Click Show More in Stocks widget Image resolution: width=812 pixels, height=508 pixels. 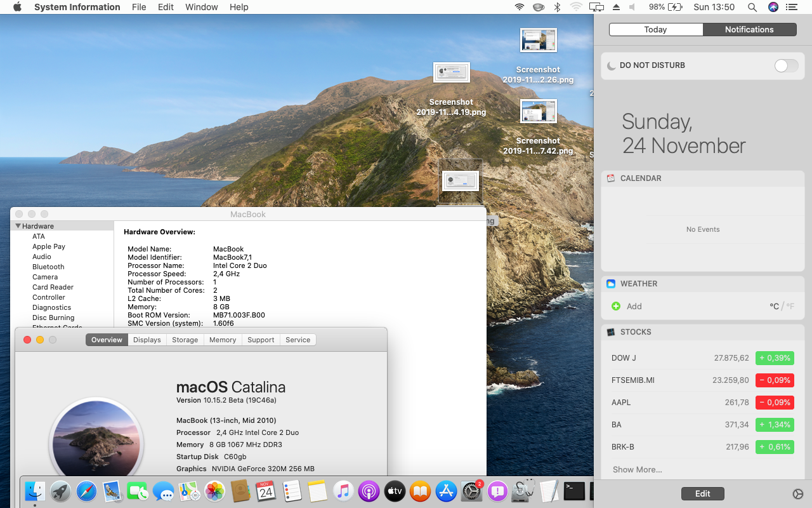pos(638,469)
